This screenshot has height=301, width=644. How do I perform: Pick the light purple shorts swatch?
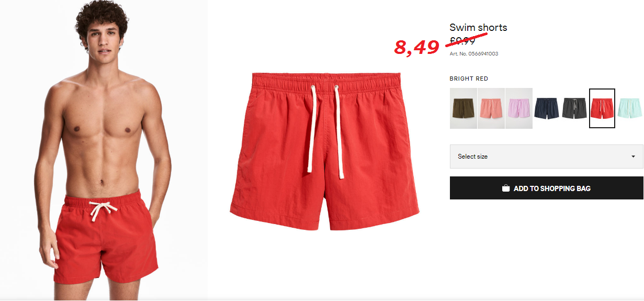pyautogui.click(x=519, y=108)
